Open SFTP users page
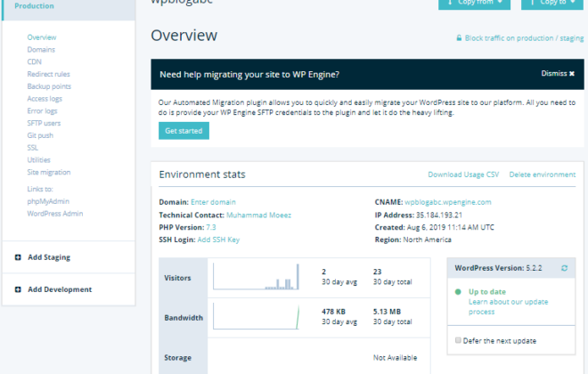 tap(44, 123)
